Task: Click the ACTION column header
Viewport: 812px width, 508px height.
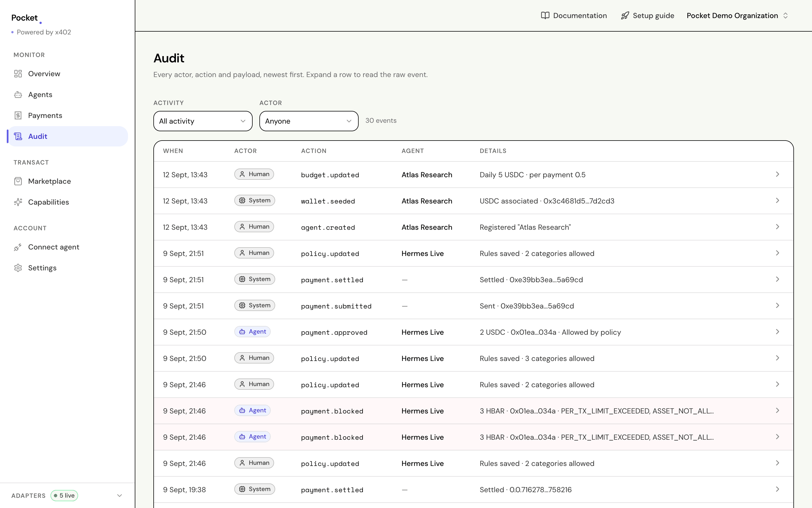Action: [x=314, y=151]
